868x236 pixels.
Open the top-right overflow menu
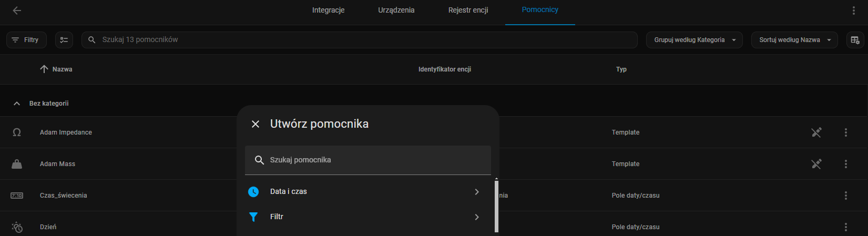(854, 11)
